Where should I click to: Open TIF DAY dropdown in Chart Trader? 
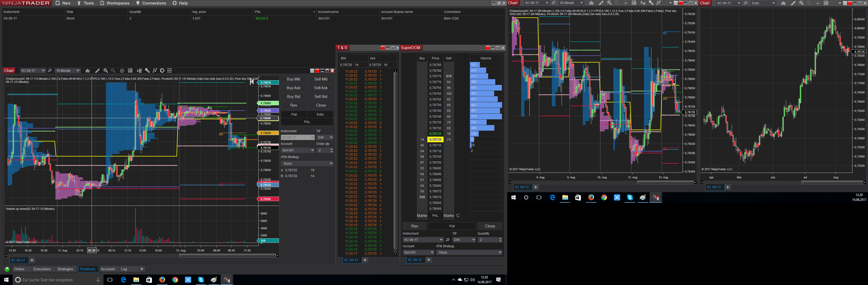[325, 137]
